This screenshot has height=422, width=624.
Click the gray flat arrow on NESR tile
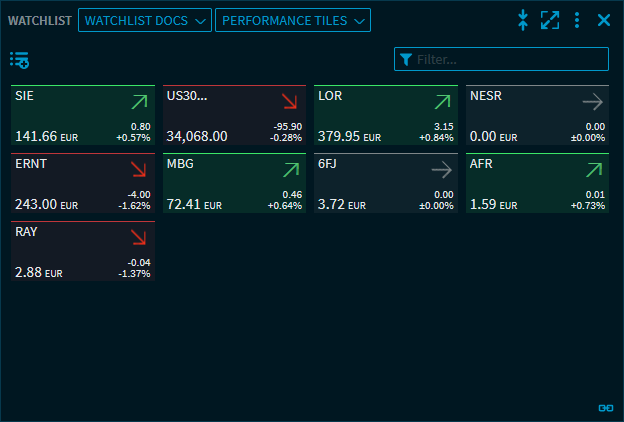(x=592, y=101)
